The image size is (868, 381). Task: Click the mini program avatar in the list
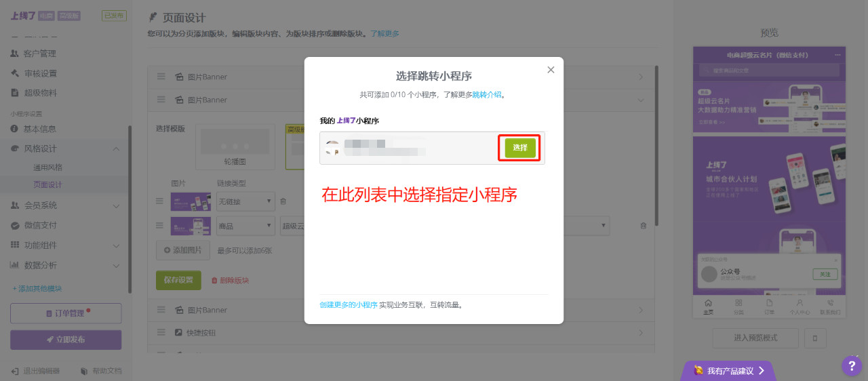click(332, 148)
